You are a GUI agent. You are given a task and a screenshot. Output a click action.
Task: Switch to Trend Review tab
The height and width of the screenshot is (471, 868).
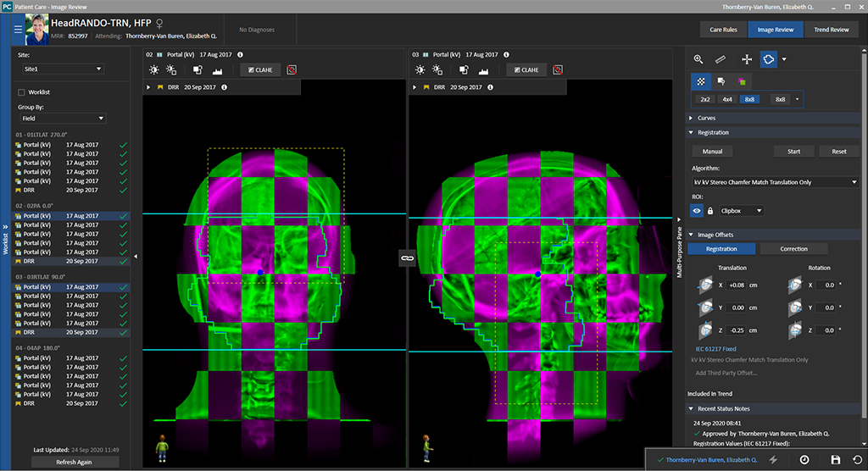click(x=832, y=30)
